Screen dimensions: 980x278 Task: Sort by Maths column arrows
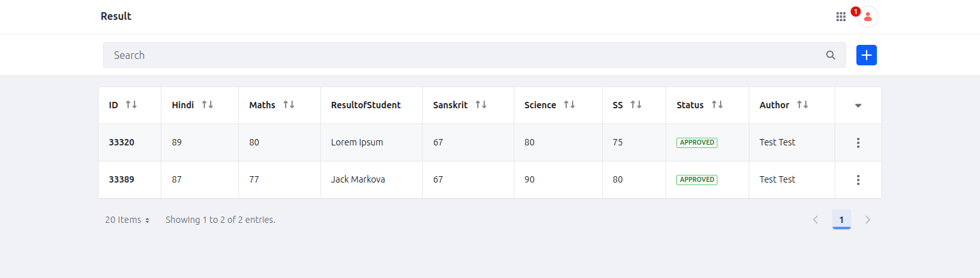tap(289, 105)
